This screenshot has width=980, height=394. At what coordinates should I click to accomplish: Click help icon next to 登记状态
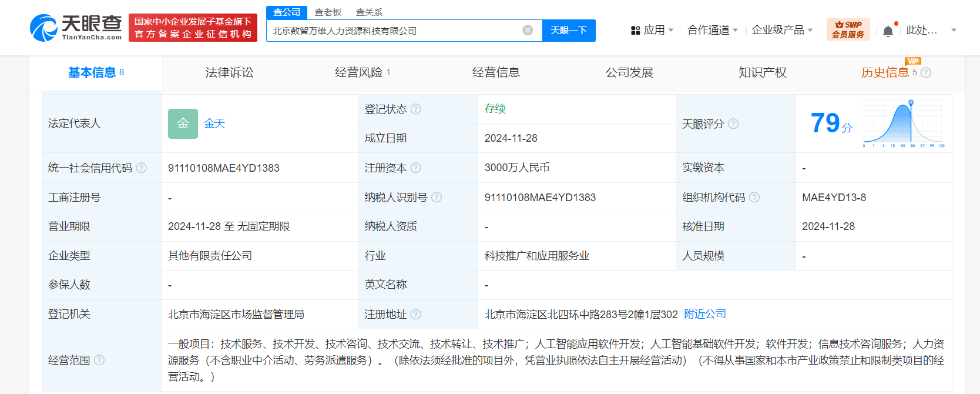click(416, 109)
